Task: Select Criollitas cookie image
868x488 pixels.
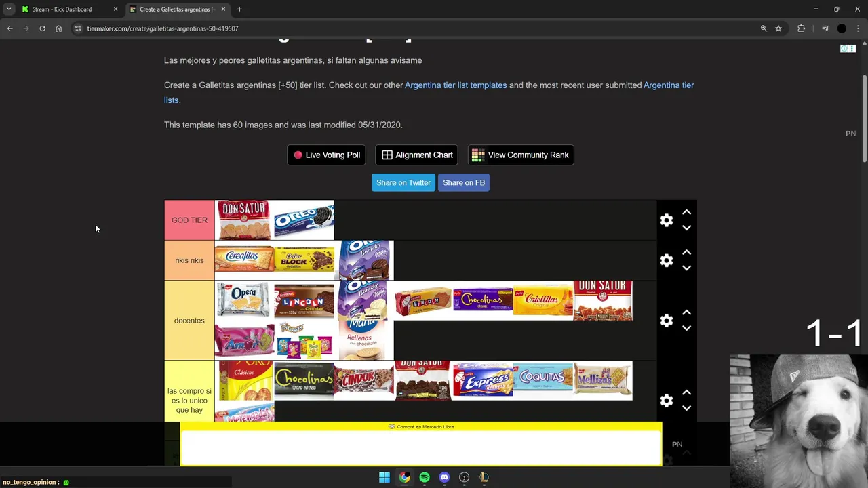Action: (542, 300)
